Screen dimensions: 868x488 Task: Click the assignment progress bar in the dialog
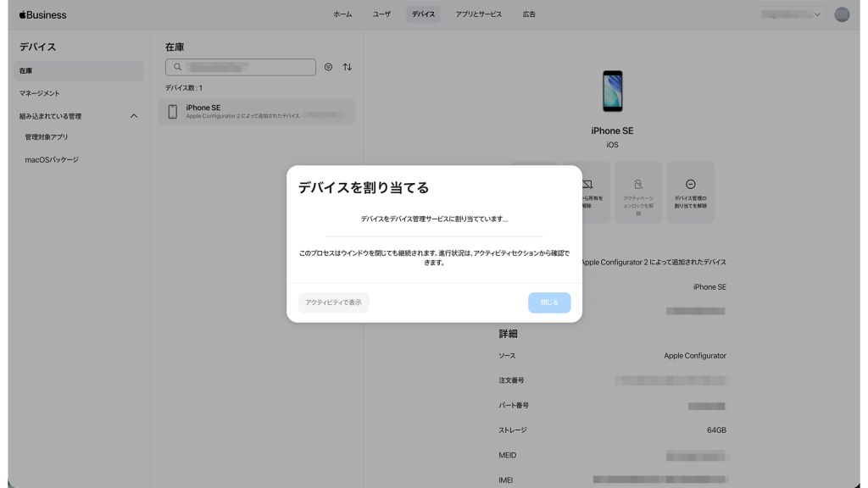pos(434,236)
